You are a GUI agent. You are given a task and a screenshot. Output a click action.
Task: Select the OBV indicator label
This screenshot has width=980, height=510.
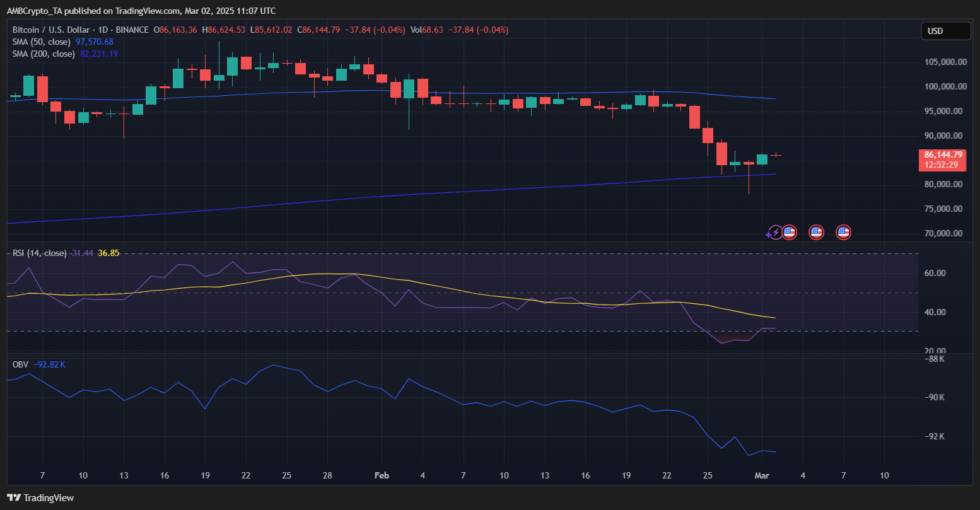coord(21,364)
